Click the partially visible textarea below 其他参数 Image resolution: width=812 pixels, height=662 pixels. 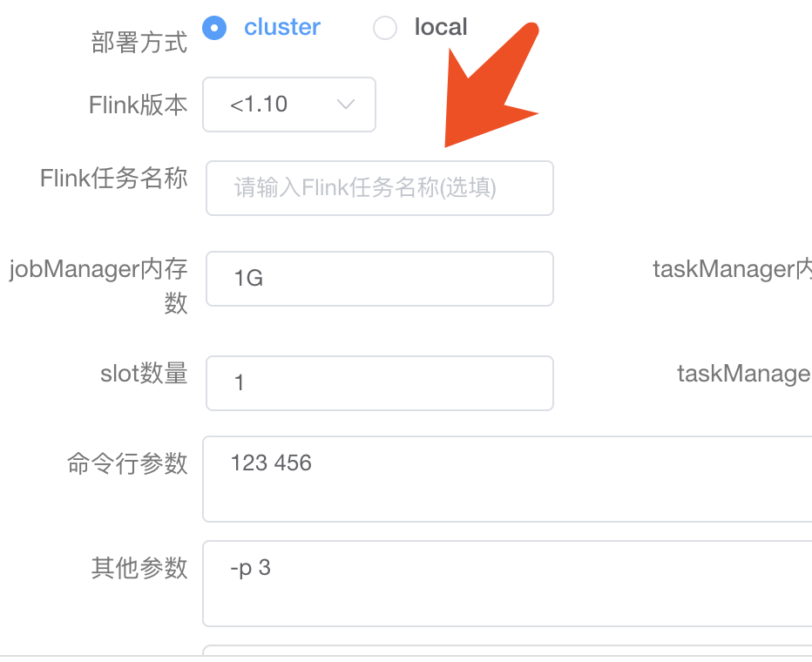(507, 650)
